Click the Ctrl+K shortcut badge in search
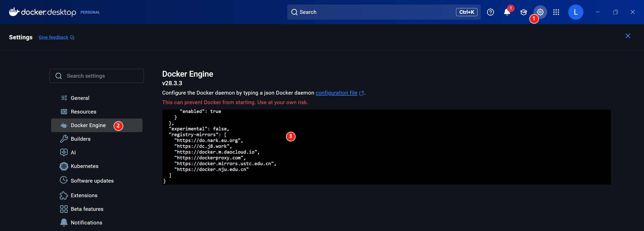 pyautogui.click(x=467, y=12)
